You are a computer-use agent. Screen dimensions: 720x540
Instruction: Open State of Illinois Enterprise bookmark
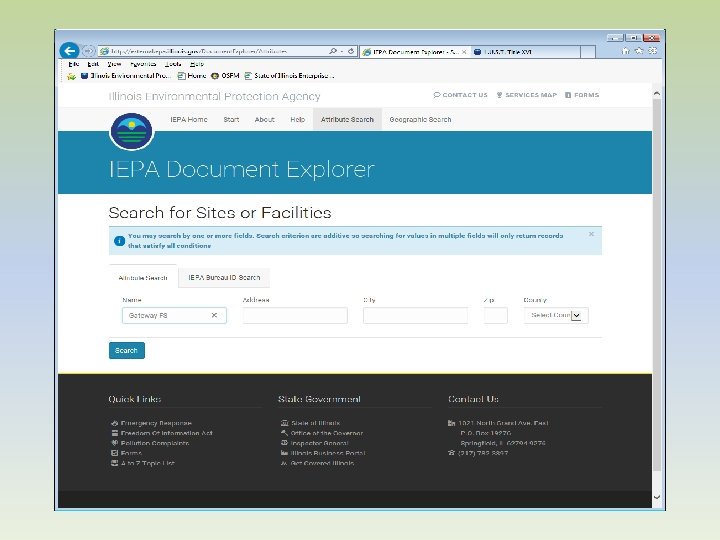(289, 76)
